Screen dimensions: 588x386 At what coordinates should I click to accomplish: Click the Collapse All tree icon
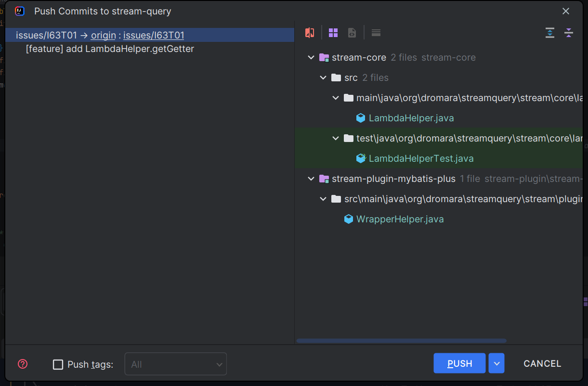(569, 33)
